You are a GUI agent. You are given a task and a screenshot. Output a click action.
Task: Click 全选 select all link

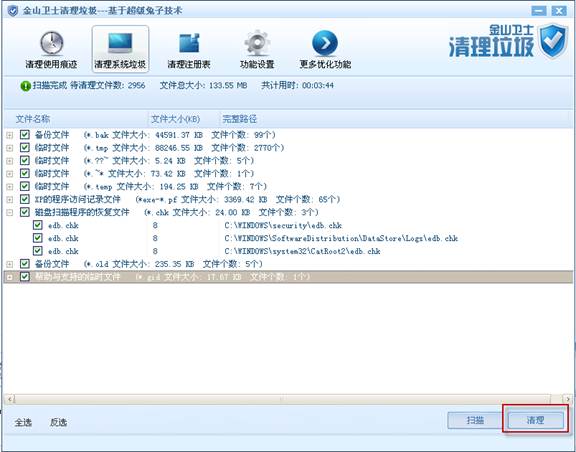pos(23,423)
